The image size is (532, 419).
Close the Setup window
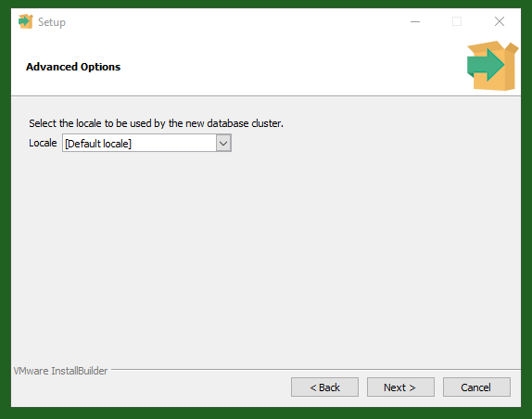click(x=499, y=21)
